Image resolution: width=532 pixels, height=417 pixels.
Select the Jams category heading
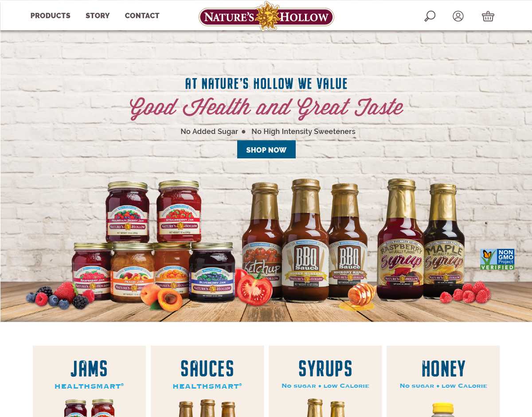coord(89,369)
